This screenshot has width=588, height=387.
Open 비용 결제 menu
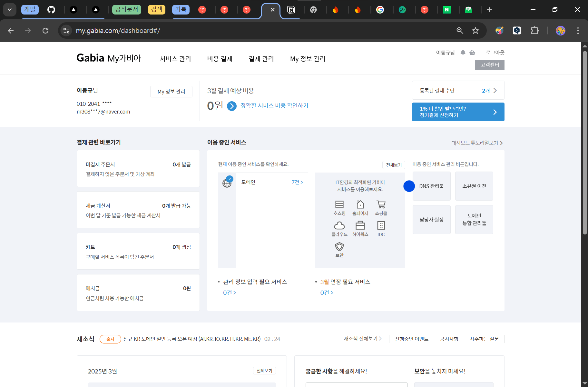tap(220, 59)
